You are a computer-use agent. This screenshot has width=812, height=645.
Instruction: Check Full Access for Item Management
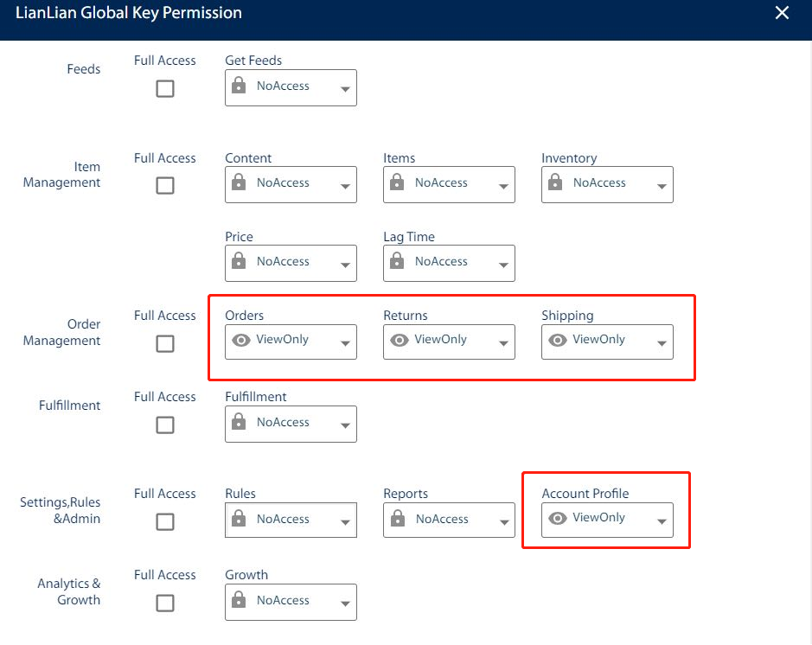click(165, 186)
